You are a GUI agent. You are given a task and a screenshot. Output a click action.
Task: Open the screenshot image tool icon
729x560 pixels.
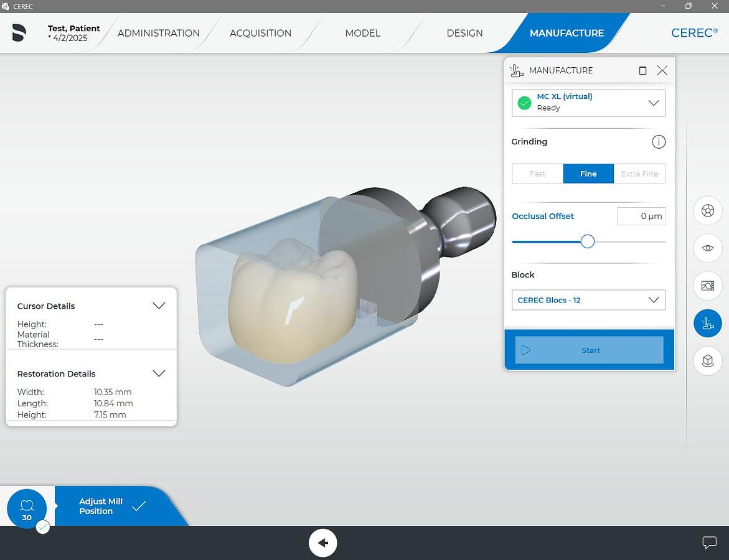[x=707, y=286]
